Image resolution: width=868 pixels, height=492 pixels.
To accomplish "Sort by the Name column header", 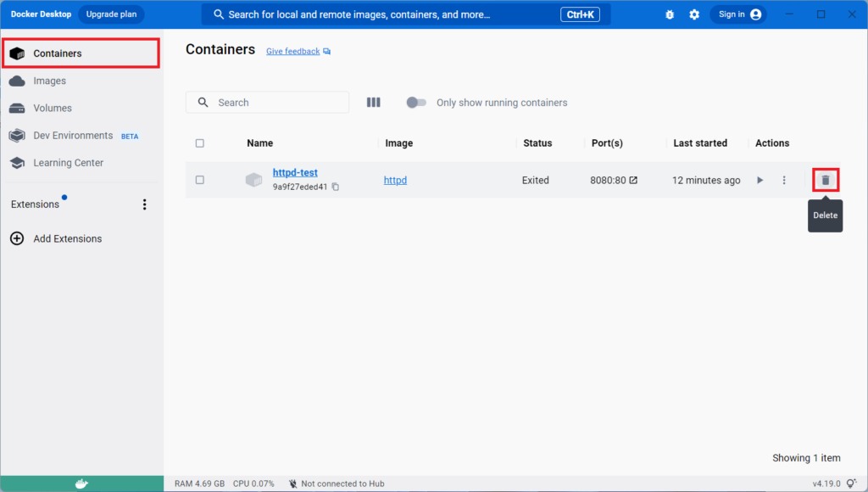I will tap(259, 143).
